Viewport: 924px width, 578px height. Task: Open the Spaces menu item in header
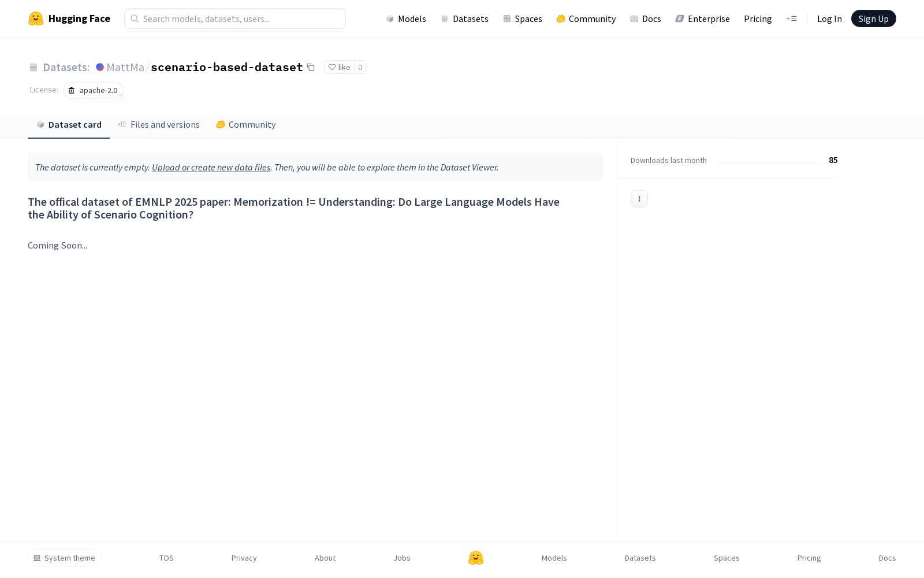pyautogui.click(x=523, y=18)
